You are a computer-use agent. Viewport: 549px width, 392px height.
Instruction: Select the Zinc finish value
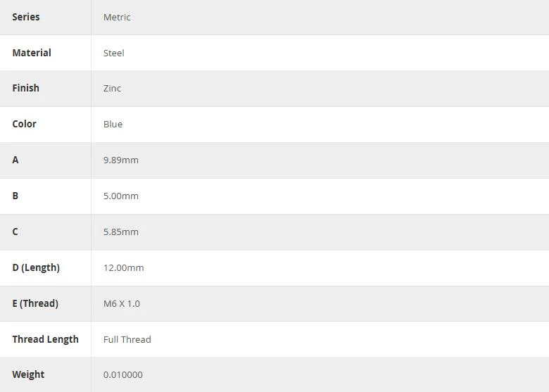point(112,88)
